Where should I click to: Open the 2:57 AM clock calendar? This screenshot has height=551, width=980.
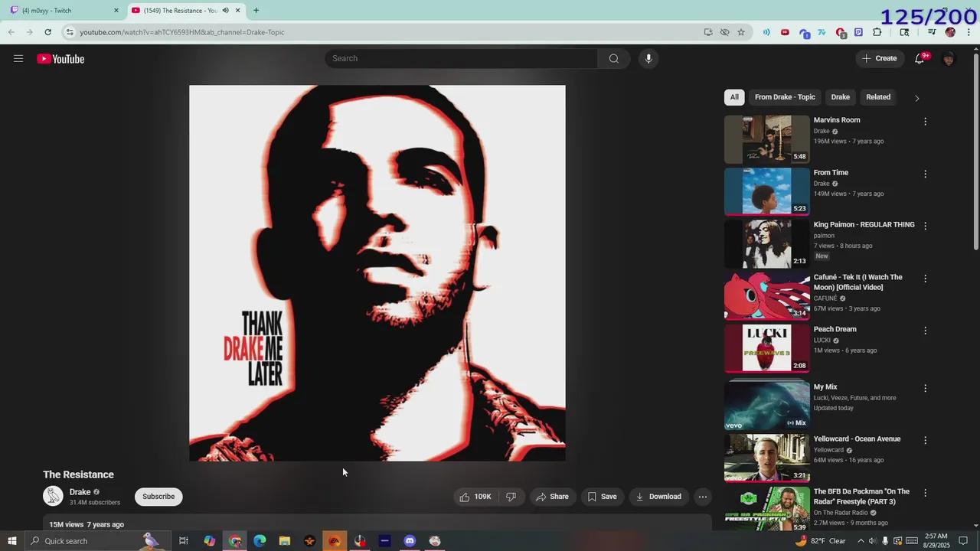(936, 541)
